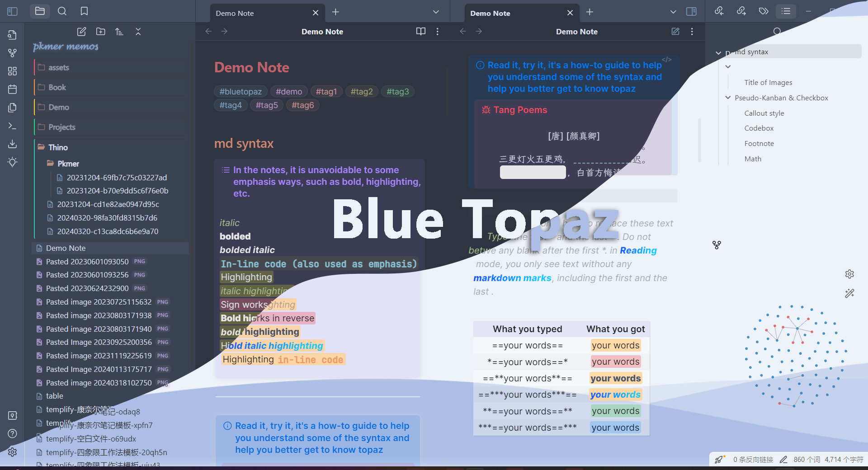This screenshot has height=470, width=868.
Task: Jump to Footnote in outline
Action: pos(759,143)
